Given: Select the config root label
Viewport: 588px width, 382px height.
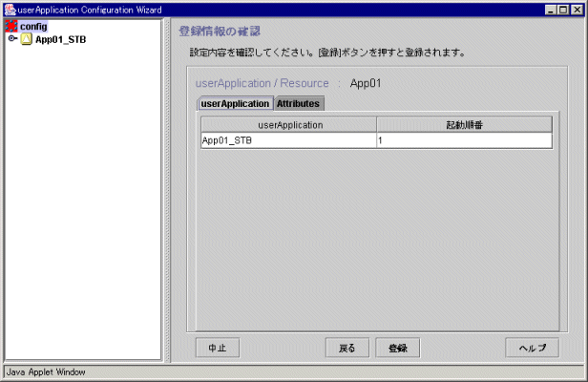Looking at the screenshot, I should pos(33,27).
